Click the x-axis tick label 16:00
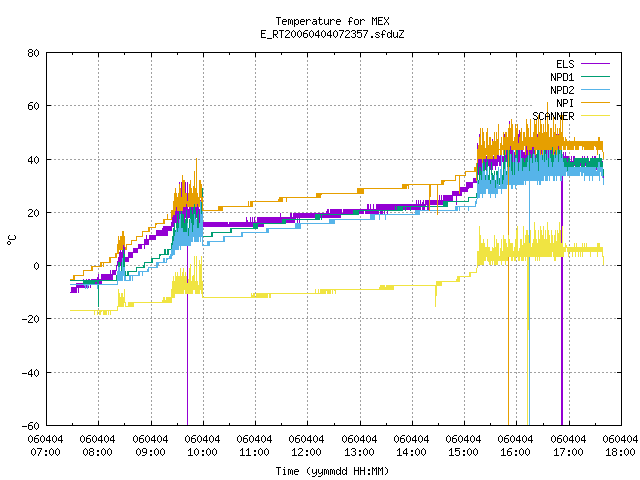 [516, 452]
